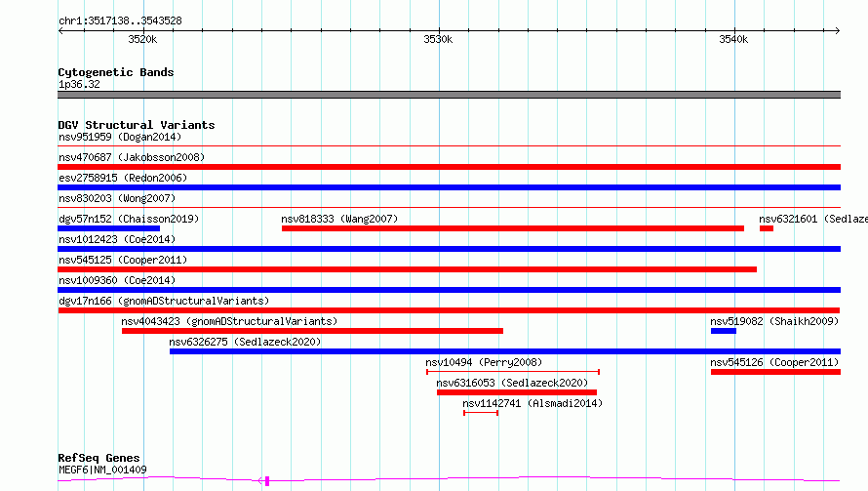Click the RefSeq Genes track title
This screenshot has width=868, height=491.
pyautogui.click(x=99, y=458)
